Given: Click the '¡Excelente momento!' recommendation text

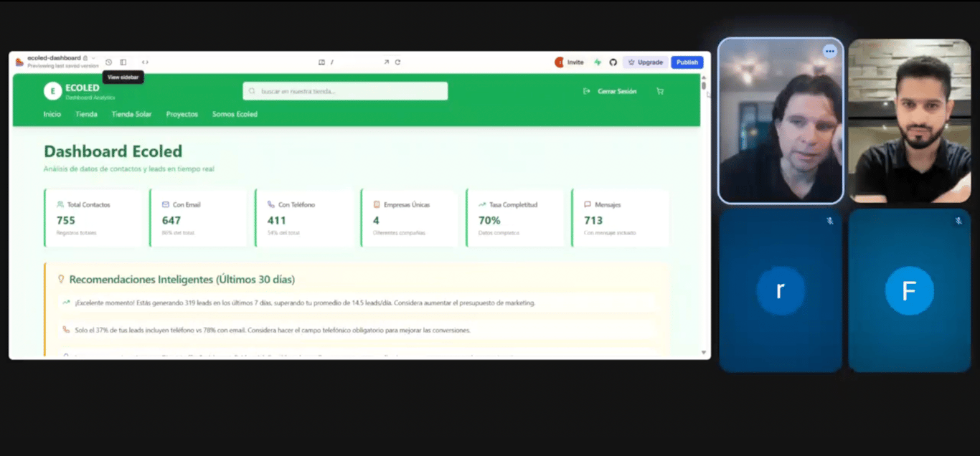Looking at the screenshot, I should coord(305,303).
